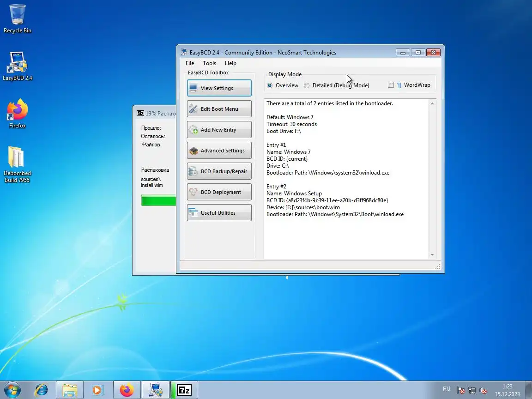Click the 'Entry #2' heading
The height and width of the screenshot is (399, 532).
[x=276, y=186]
